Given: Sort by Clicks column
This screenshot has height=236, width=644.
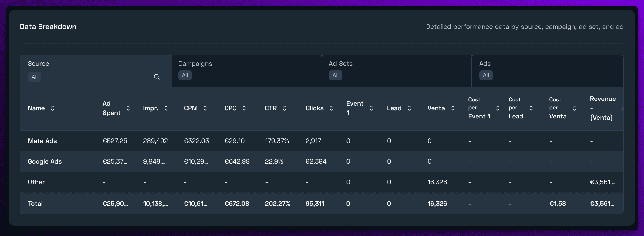Looking at the screenshot, I should click(x=331, y=108).
